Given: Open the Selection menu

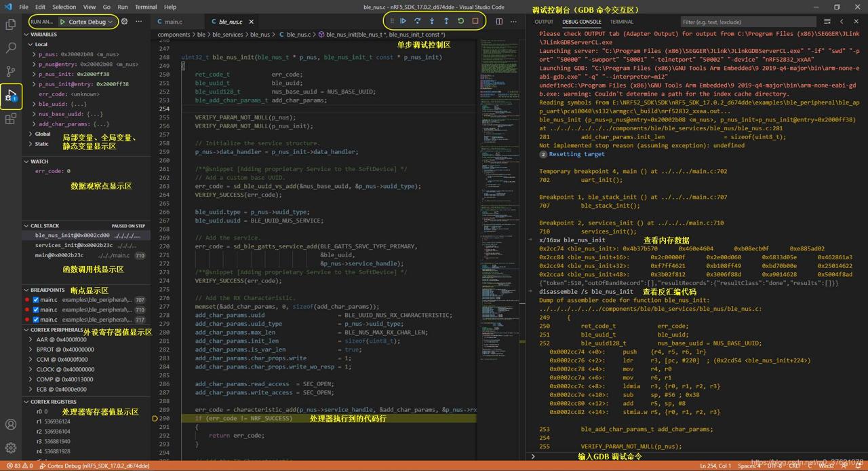Looking at the screenshot, I should (64, 7).
